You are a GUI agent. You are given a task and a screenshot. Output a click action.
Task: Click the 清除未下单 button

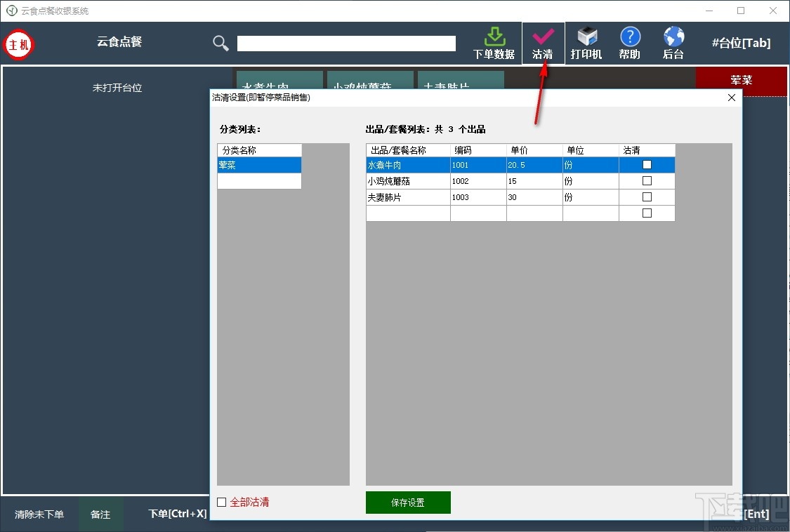point(39,514)
